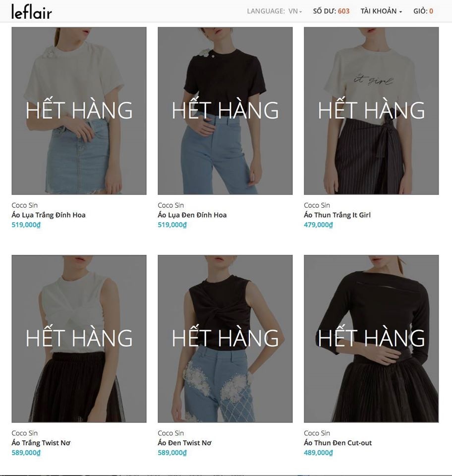Click the Áo Trắng Twist Nơ title
Screen dimensions: 452x476
pos(41,443)
